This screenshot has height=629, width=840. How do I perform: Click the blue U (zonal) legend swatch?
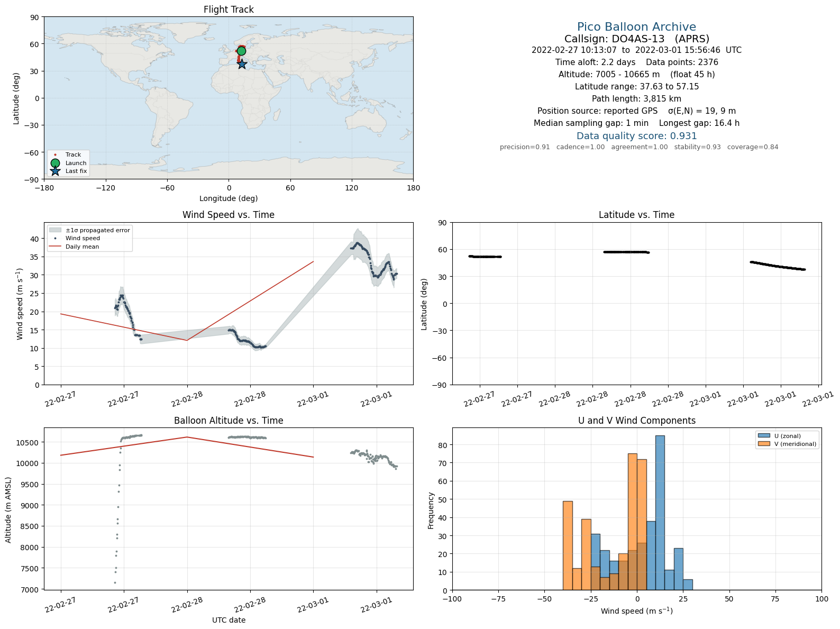(764, 436)
